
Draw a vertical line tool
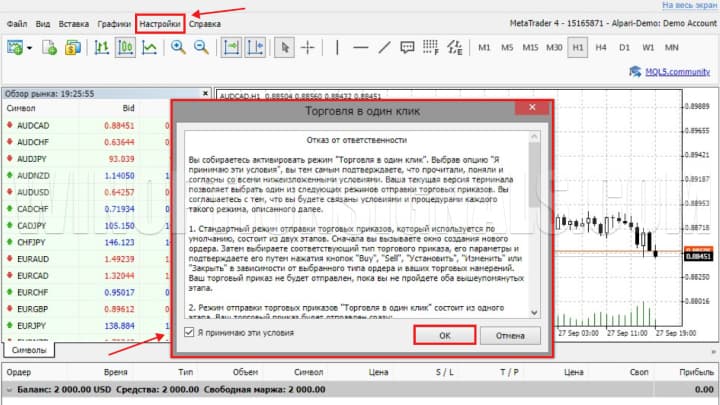point(338,47)
